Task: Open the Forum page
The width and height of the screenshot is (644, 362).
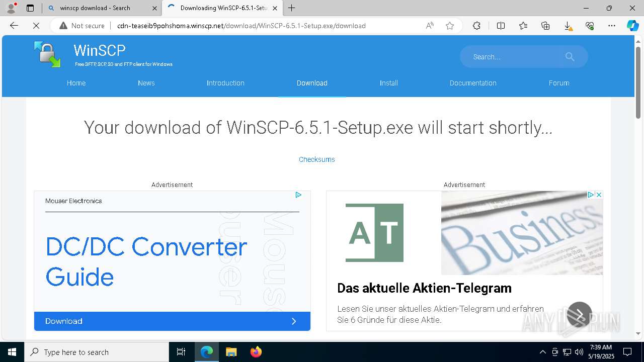Action: click(x=559, y=83)
